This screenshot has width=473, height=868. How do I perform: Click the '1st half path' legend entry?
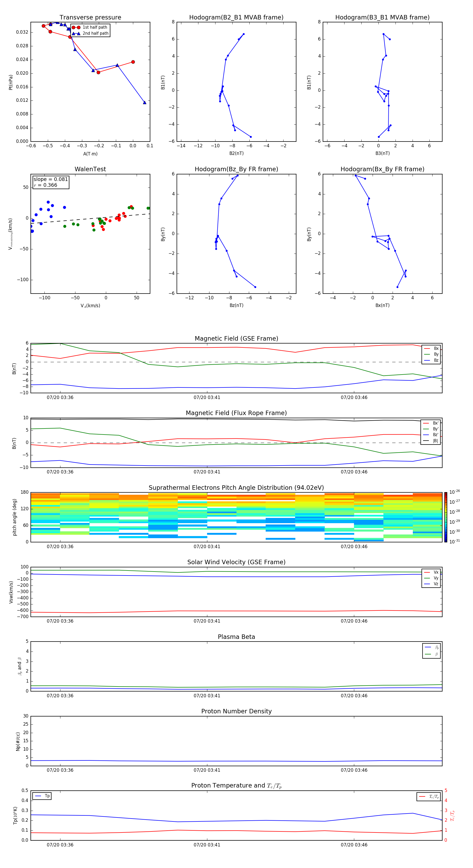point(90,27)
